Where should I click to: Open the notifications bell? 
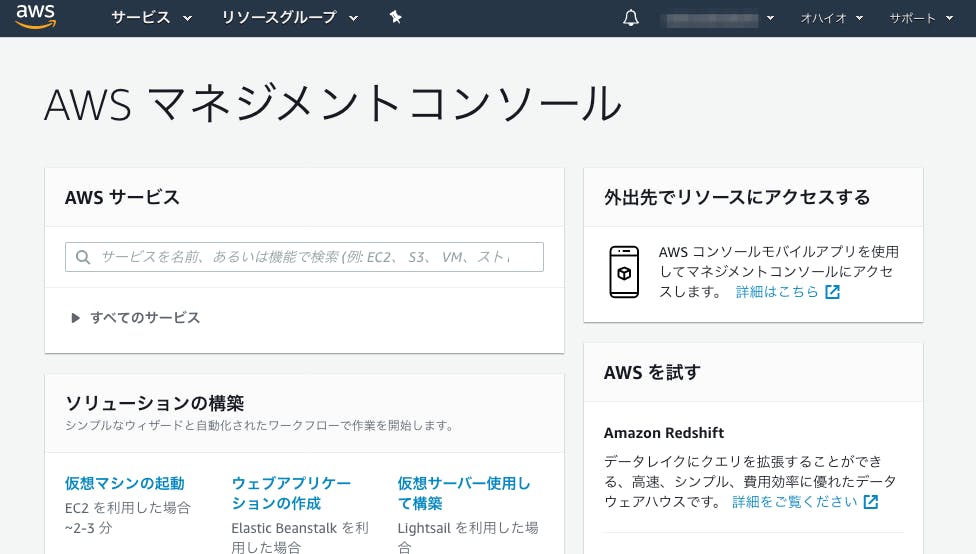pyautogui.click(x=630, y=18)
